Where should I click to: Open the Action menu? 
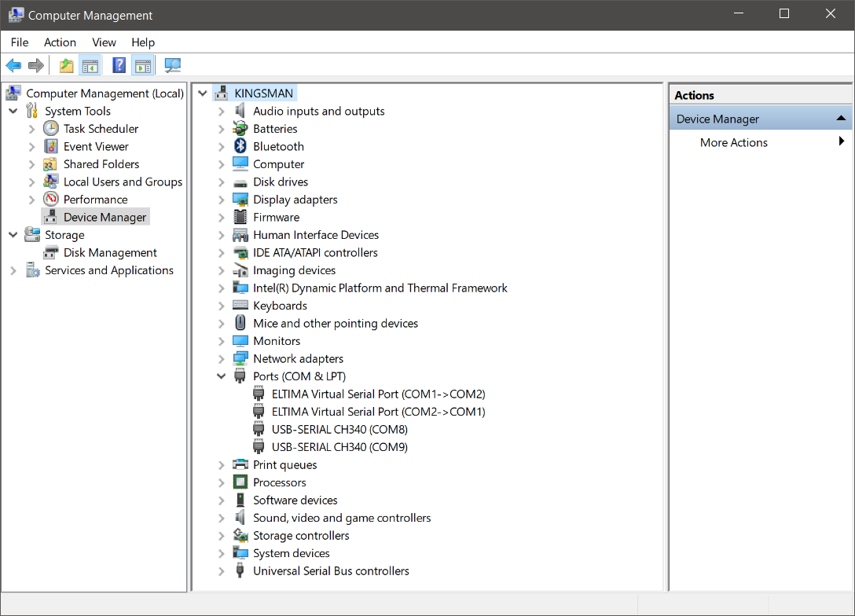tap(60, 42)
